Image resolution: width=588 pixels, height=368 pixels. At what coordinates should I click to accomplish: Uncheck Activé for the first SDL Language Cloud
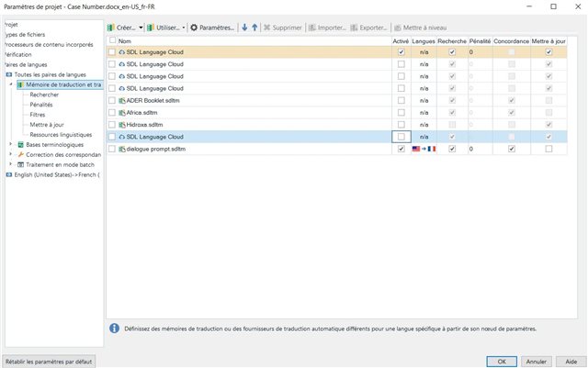click(401, 52)
